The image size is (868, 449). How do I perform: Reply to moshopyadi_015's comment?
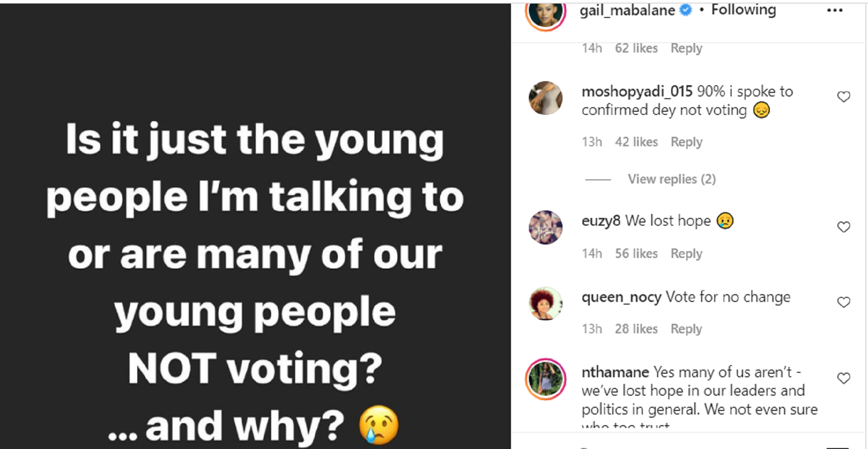point(686,142)
